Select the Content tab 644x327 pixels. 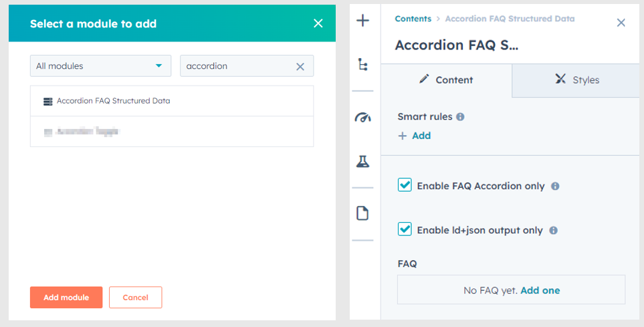[447, 80]
